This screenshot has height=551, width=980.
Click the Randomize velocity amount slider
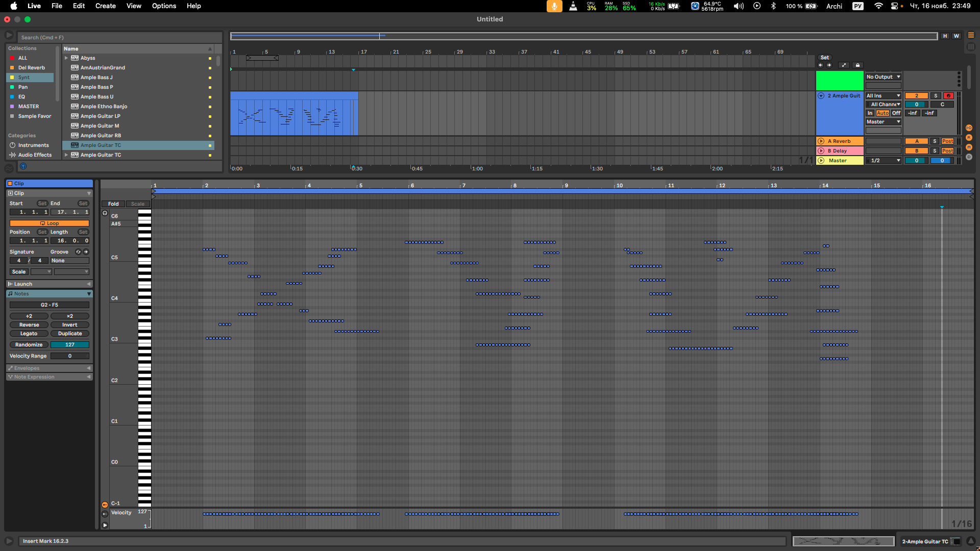pos(70,345)
